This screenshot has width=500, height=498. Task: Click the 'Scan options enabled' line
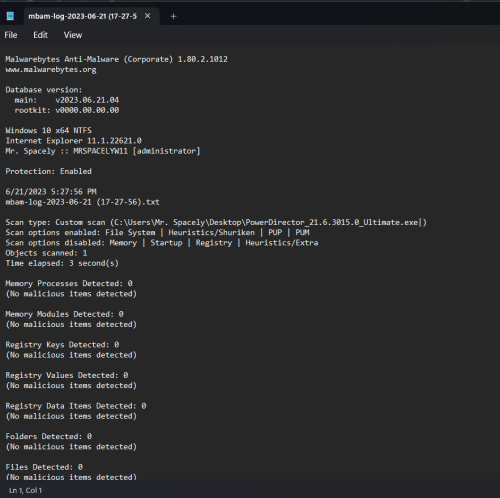click(157, 232)
